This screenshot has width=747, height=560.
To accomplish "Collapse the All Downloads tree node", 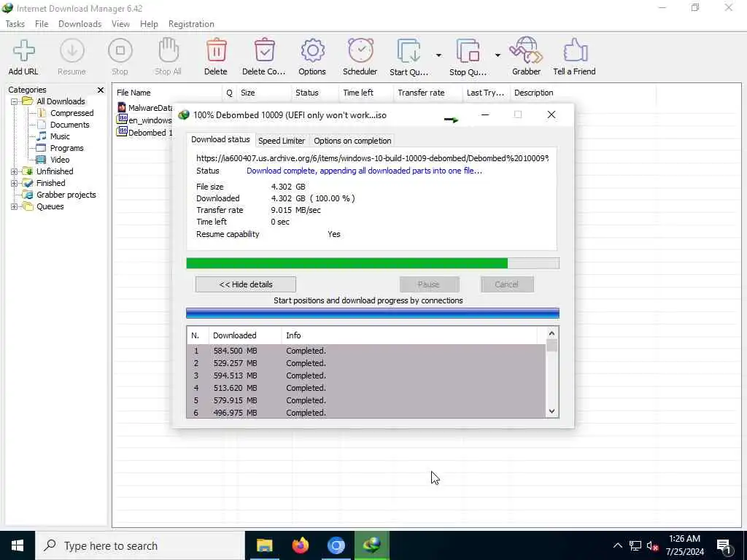I will click(15, 101).
